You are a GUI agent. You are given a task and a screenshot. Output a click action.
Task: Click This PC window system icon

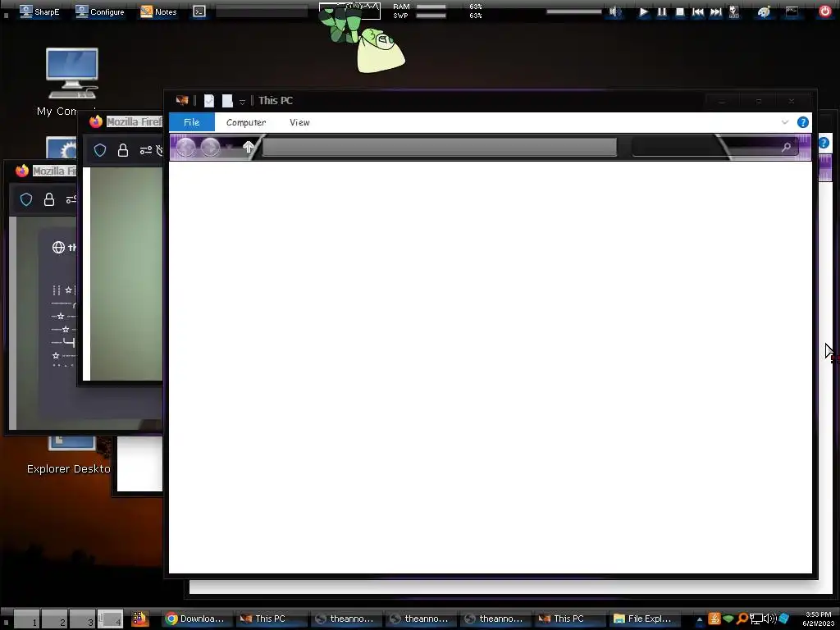(x=182, y=100)
